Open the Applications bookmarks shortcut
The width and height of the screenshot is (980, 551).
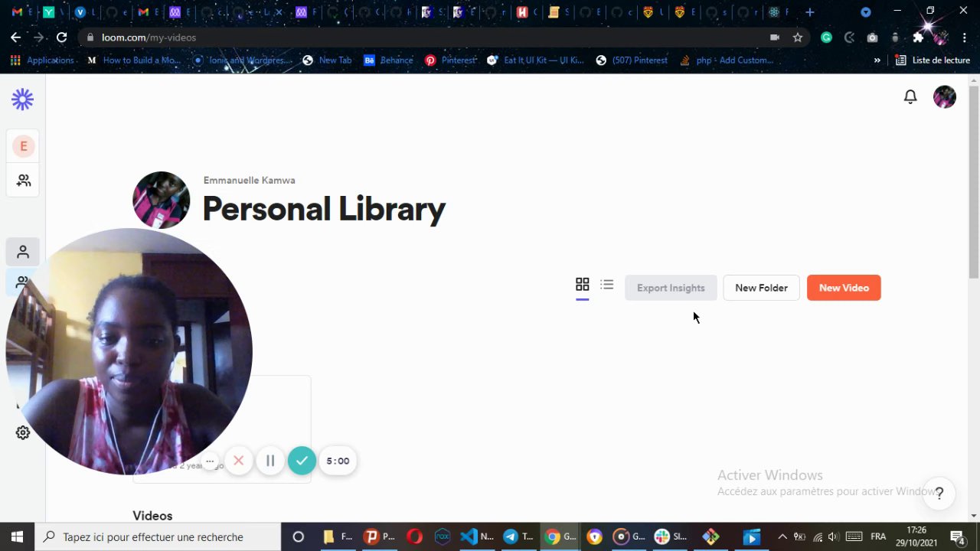pos(42,60)
